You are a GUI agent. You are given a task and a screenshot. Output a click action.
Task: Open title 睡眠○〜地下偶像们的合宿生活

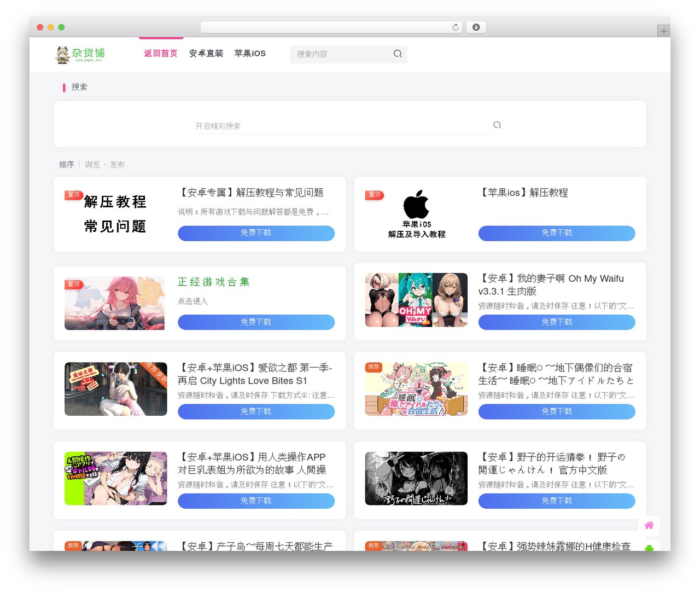tap(556, 374)
